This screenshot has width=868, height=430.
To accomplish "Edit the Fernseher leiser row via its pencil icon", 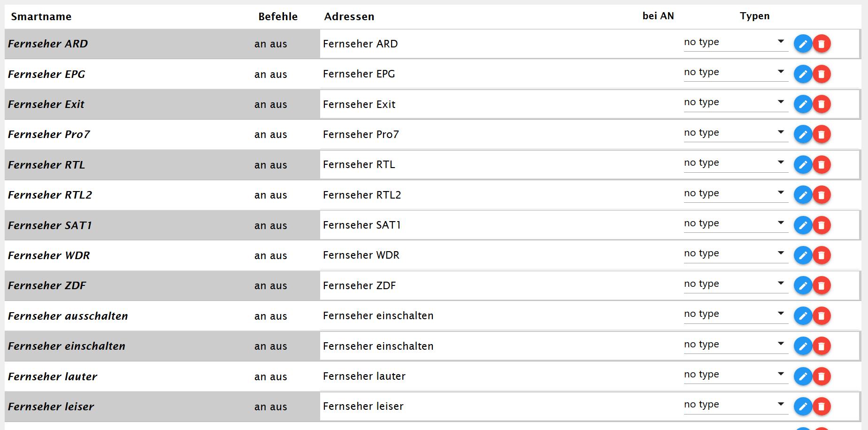I will [803, 407].
